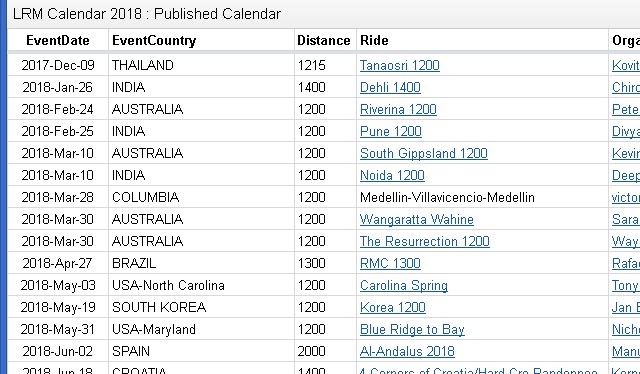
Task: Open the Al-Andalus 2018 ride link
Action: click(407, 352)
